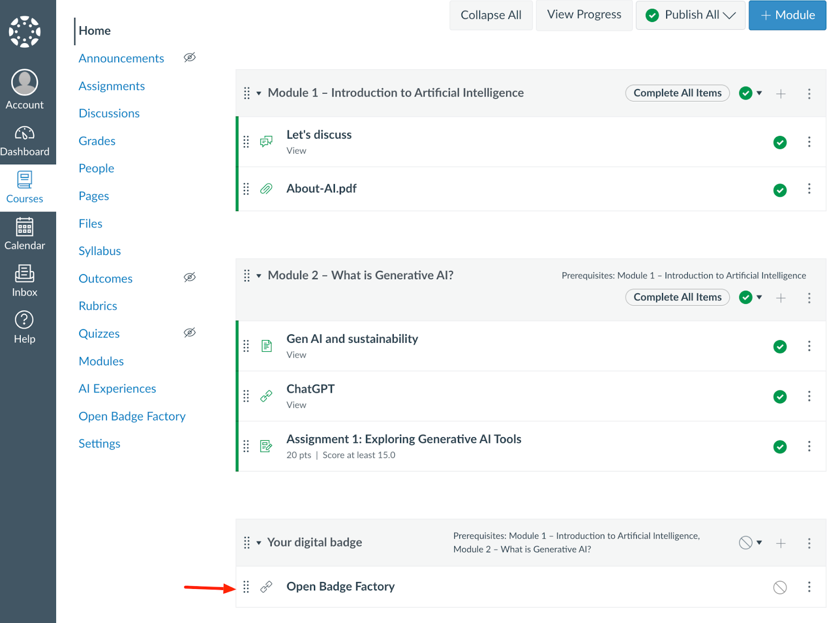Collapse Module 1 using its arrow

tap(259, 93)
